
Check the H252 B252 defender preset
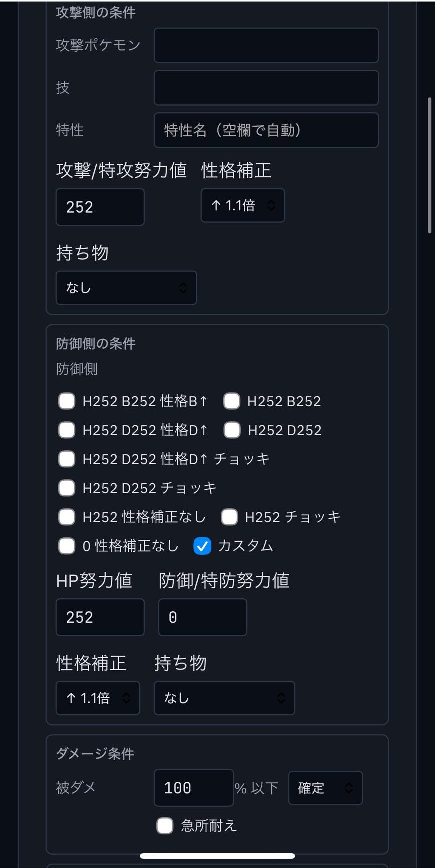pyautogui.click(x=232, y=401)
